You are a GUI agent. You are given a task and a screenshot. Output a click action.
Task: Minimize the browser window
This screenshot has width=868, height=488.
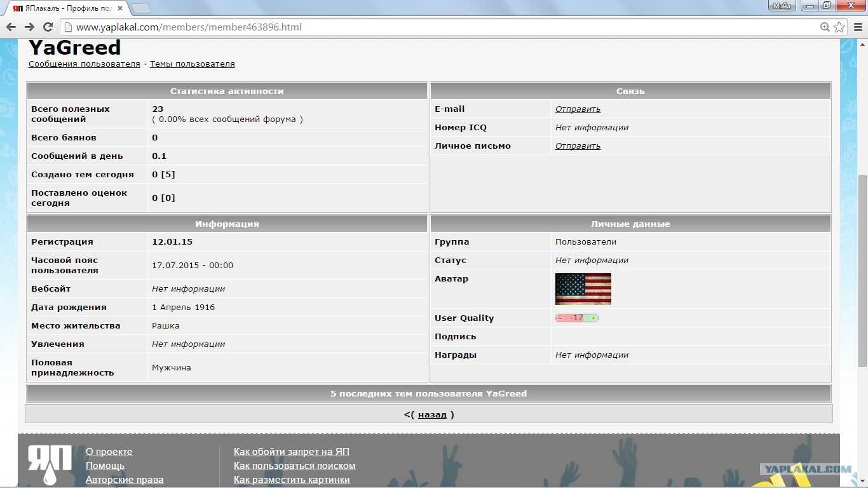coord(810,6)
